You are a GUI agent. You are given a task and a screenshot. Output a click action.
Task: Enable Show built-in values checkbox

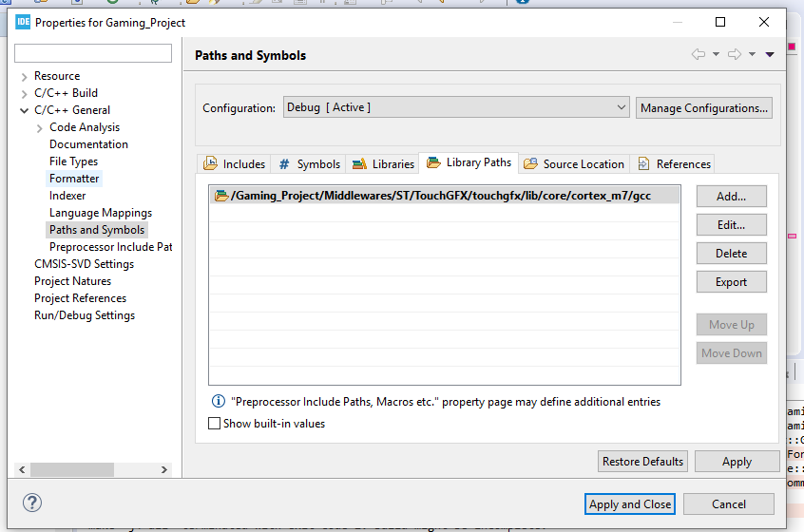(x=215, y=424)
